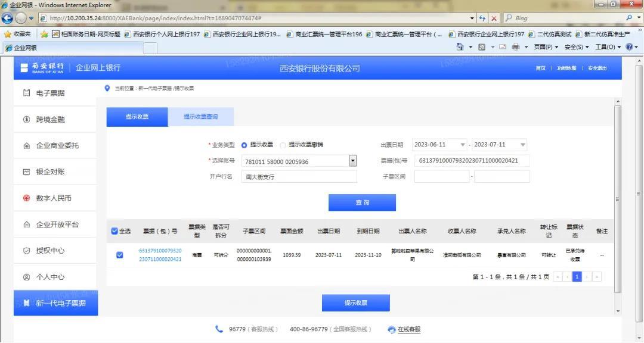This screenshot has width=644, height=343.
Task: Open the Favorites star button
Action: pyautogui.click(x=17, y=34)
